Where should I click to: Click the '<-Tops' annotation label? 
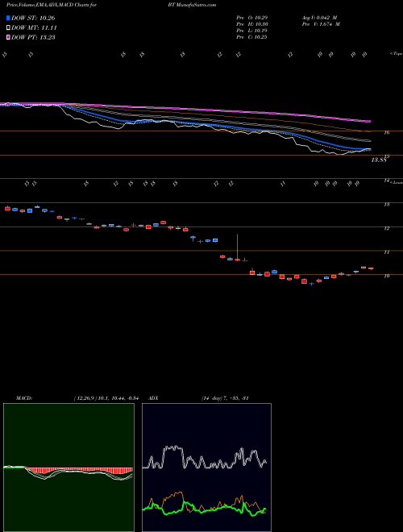point(396,54)
